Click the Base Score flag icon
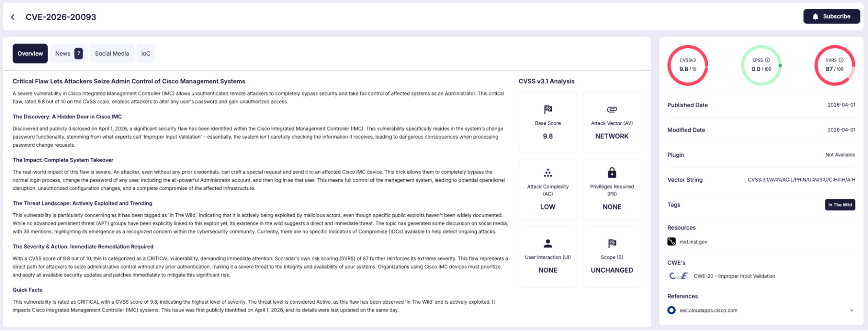The image size is (868, 331). click(x=548, y=109)
